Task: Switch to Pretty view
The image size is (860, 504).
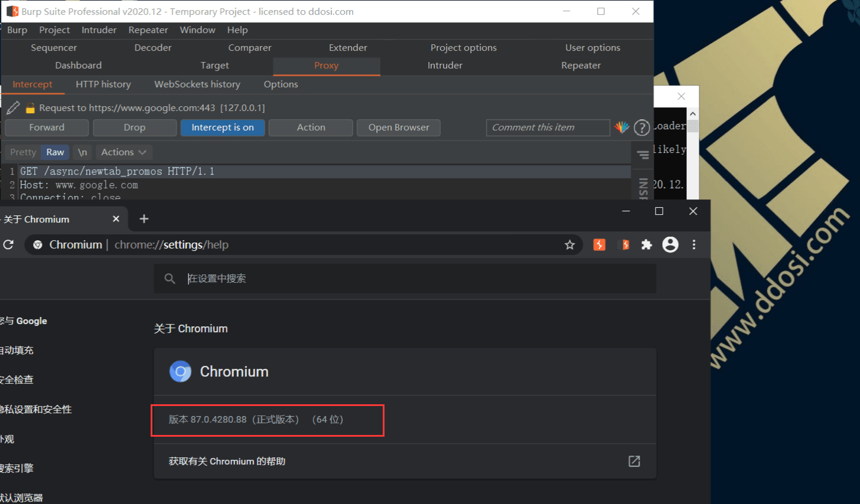Action: click(23, 152)
